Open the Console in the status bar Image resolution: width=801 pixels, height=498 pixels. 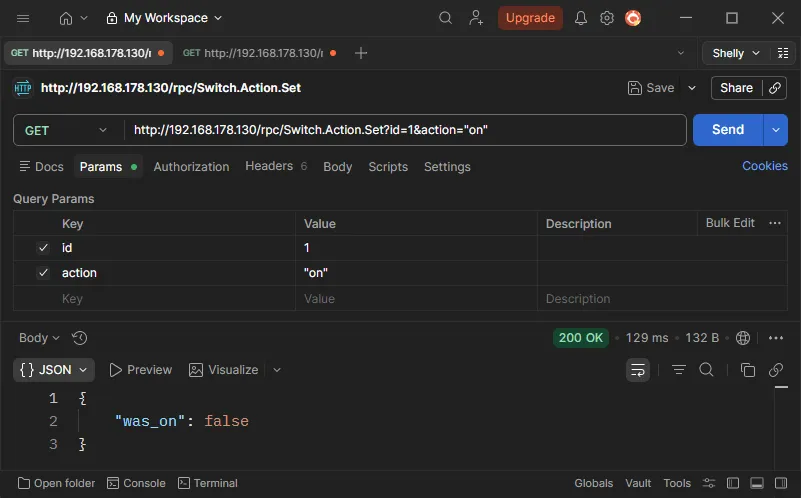pyautogui.click(x=136, y=483)
